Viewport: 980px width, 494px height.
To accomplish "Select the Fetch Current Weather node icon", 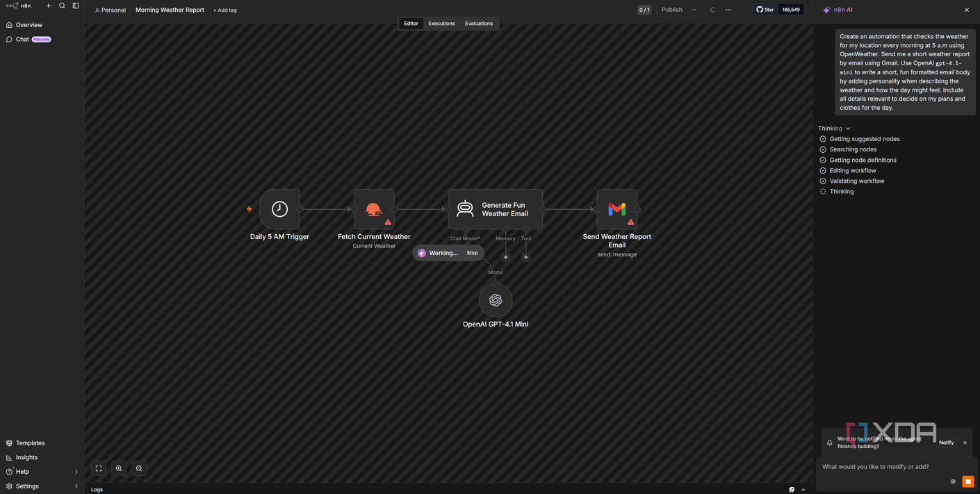I will tap(374, 209).
